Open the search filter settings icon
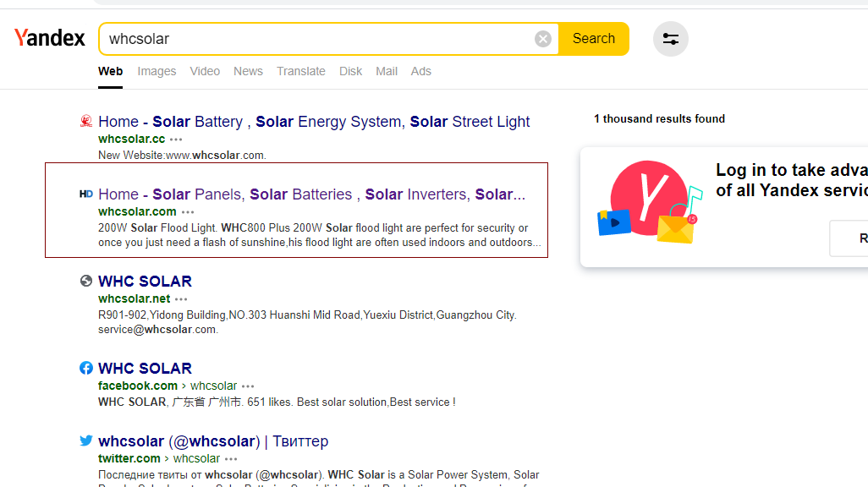This screenshot has width=868, height=487. tap(671, 39)
